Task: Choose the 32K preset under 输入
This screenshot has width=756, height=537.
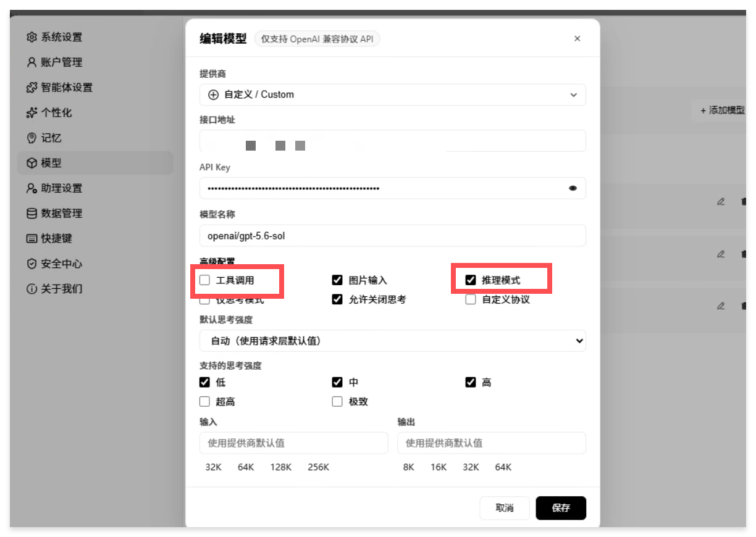Action: [x=213, y=467]
